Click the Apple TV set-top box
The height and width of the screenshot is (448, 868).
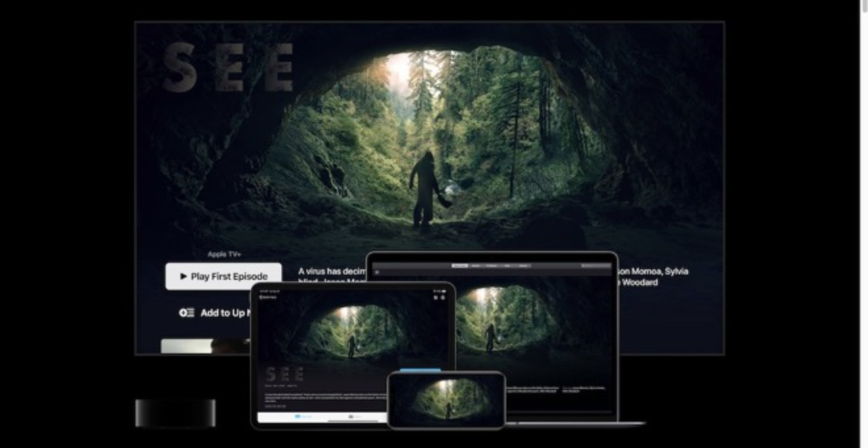[175, 413]
